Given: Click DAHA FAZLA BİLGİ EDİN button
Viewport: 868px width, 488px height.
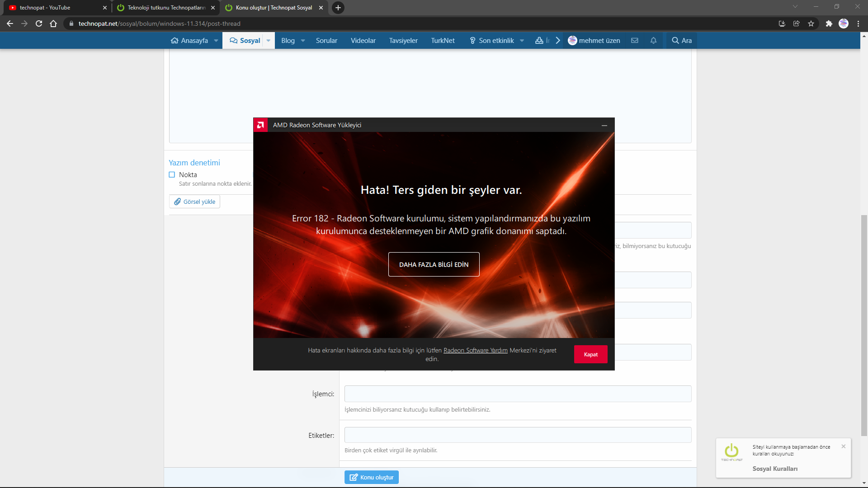Looking at the screenshot, I should [434, 264].
